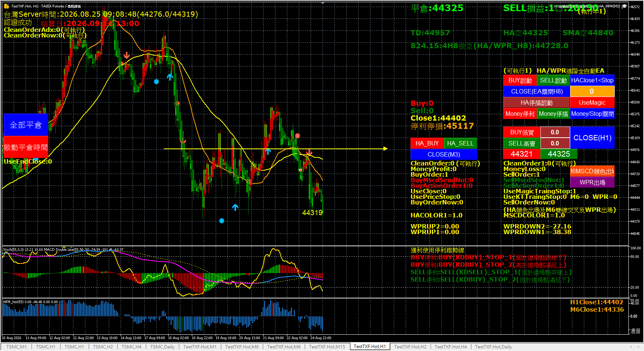The image size is (644, 351).
Task: Toggle WPR出場 purple button
Action: coord(592,183)
